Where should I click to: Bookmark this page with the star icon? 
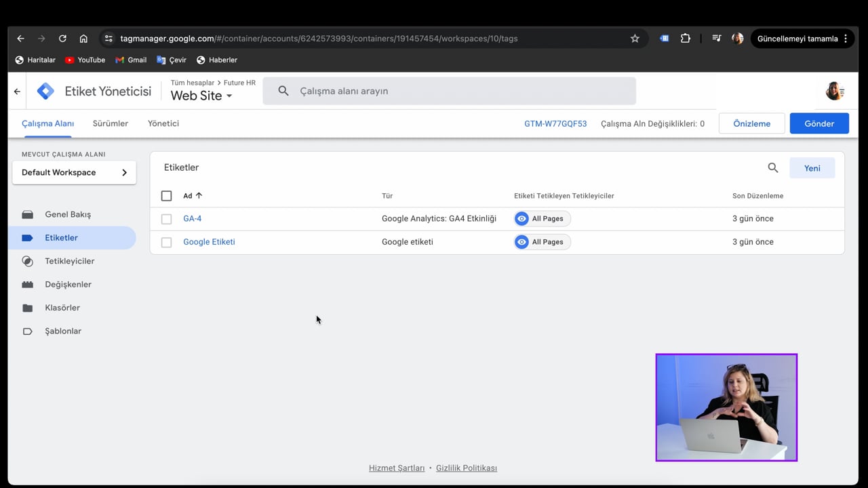635,39
